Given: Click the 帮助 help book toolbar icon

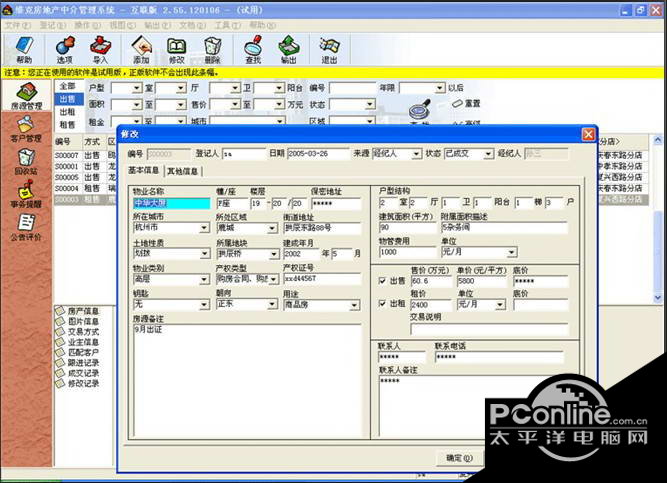Looking at the screenshot, I should (24, 50).
